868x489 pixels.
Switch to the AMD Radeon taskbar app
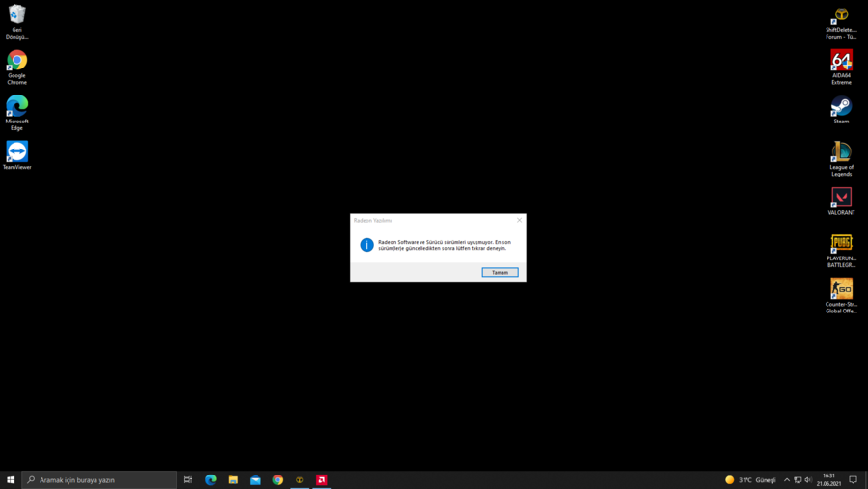(321, 479)
